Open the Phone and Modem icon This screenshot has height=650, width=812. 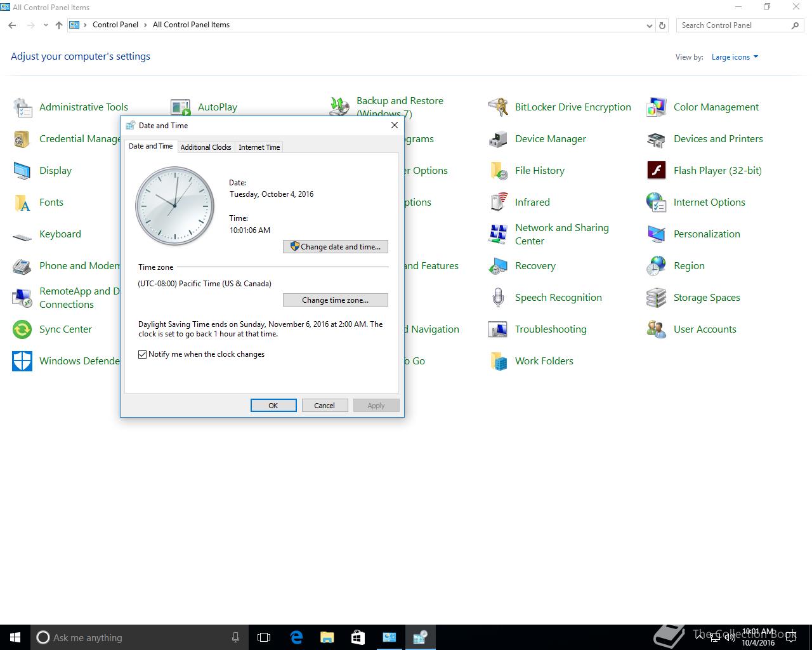22,266
